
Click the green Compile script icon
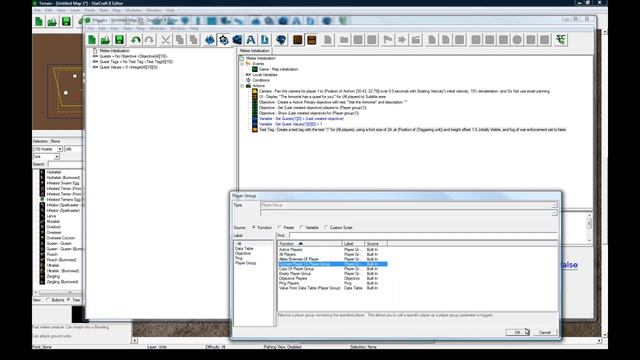(x=561, y=40)
